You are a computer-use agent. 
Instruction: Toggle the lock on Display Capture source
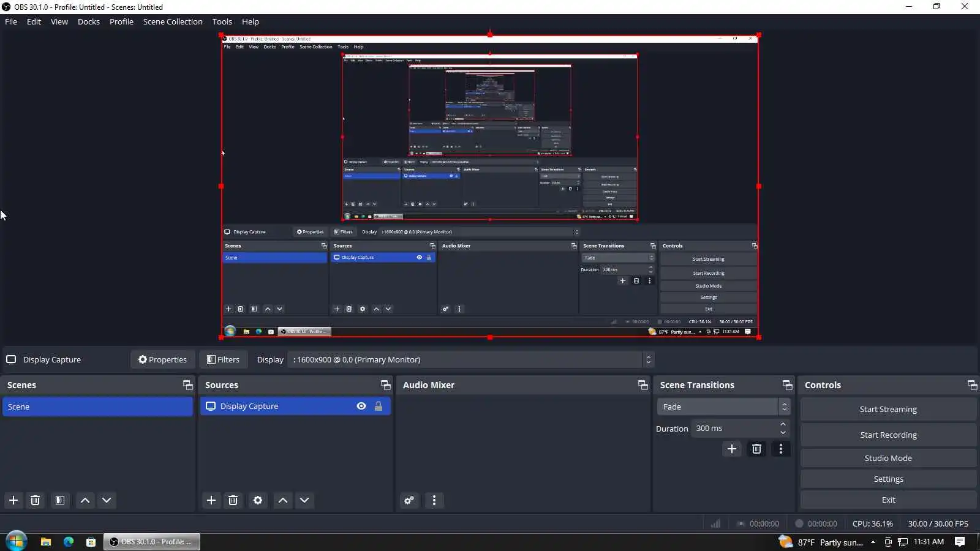click(x=379, y=406)
